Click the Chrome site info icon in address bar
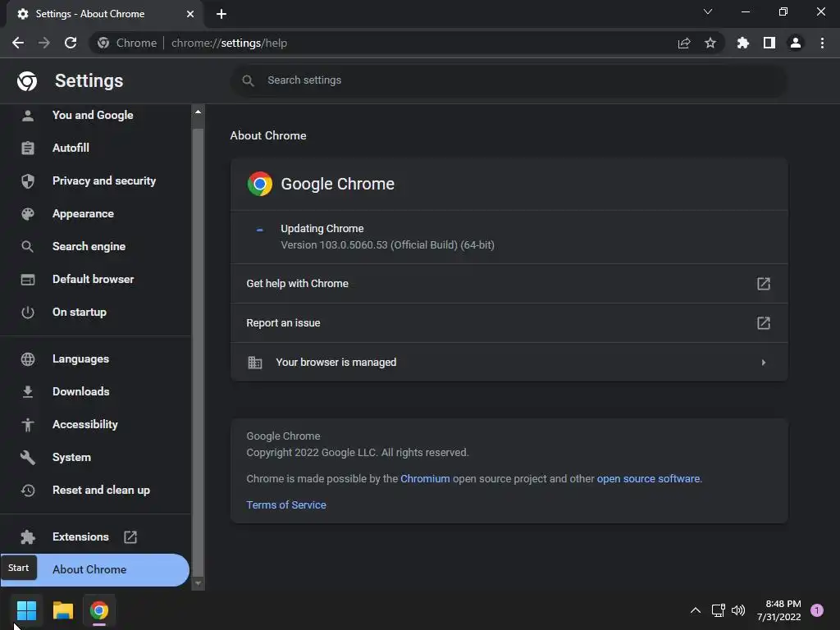 pos(103,43)
